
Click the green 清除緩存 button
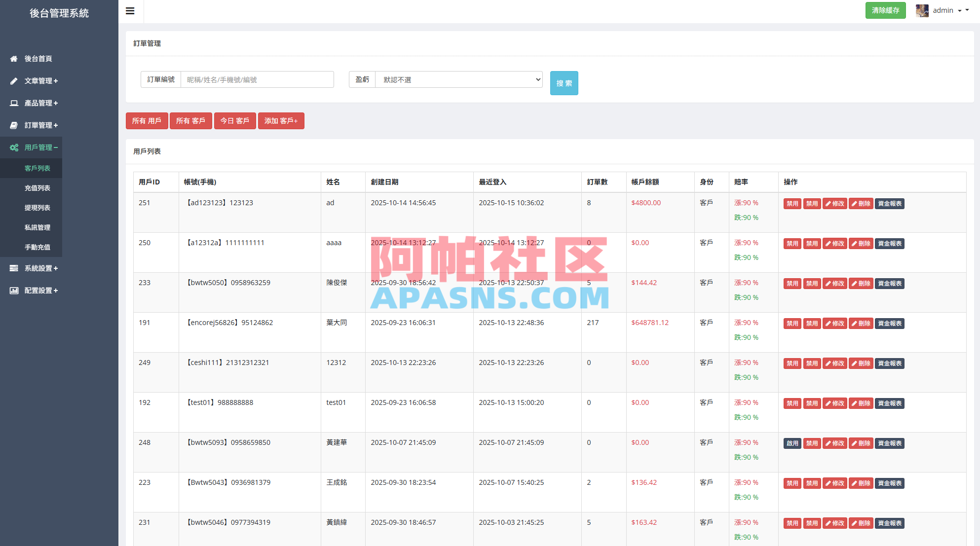tap(885, 10)
